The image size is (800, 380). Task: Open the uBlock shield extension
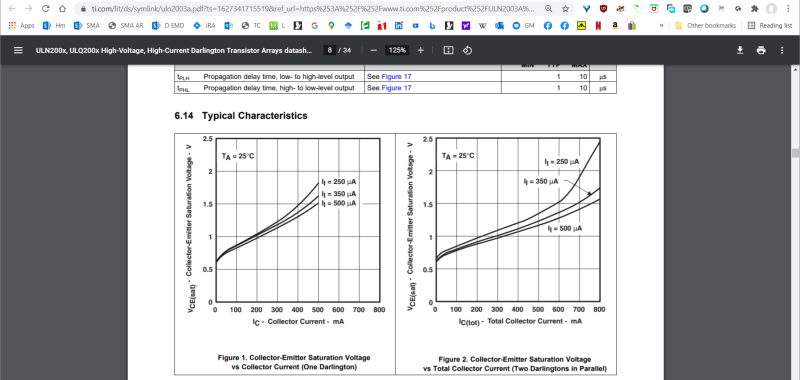tap(604, 9)
